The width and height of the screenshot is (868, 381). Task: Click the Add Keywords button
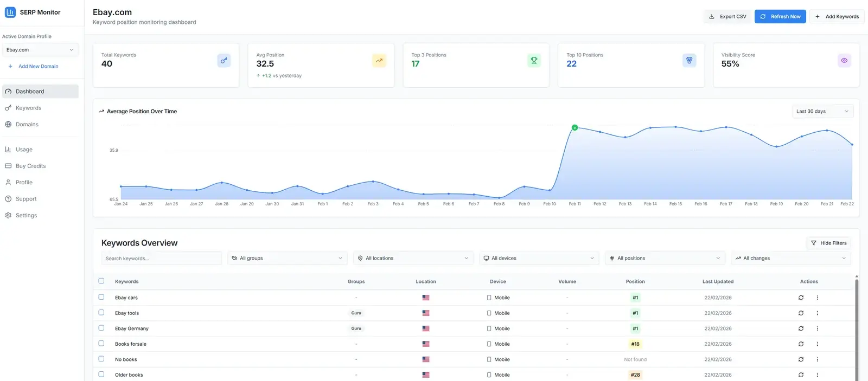(x=837, y=17)
